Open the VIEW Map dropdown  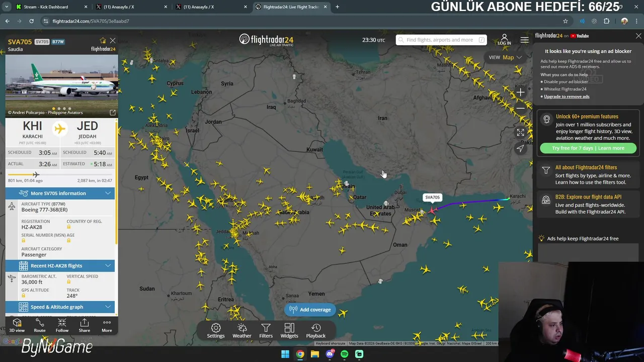506,57
